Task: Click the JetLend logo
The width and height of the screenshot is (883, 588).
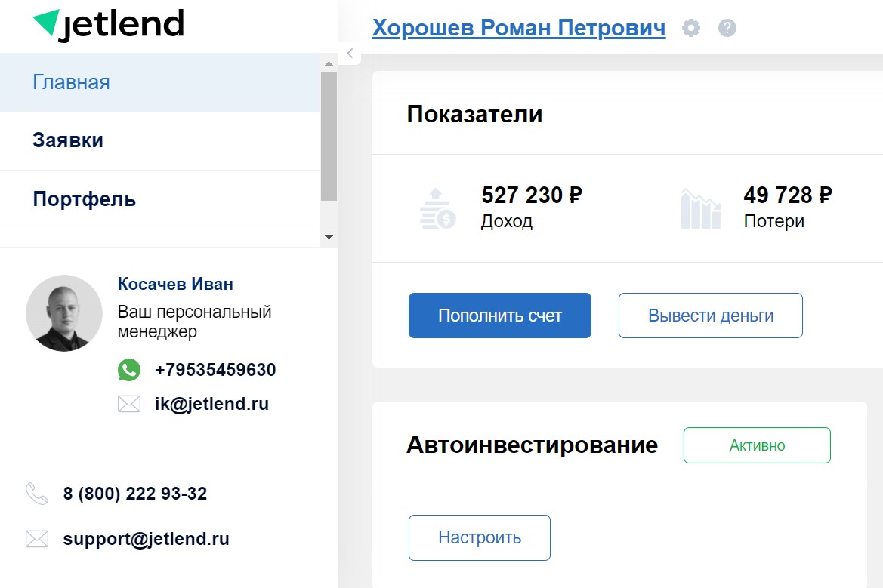Action: point(107,23)
